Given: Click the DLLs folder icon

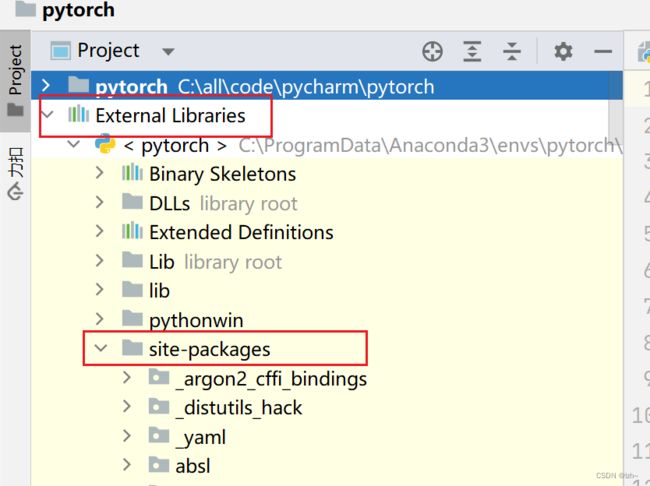Looking at the screenshot, I should pyautogui.click(x=132, y=202).
